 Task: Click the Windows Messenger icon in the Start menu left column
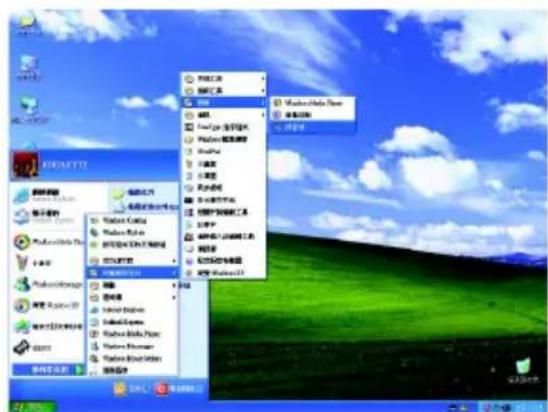[x=22, y=284]
